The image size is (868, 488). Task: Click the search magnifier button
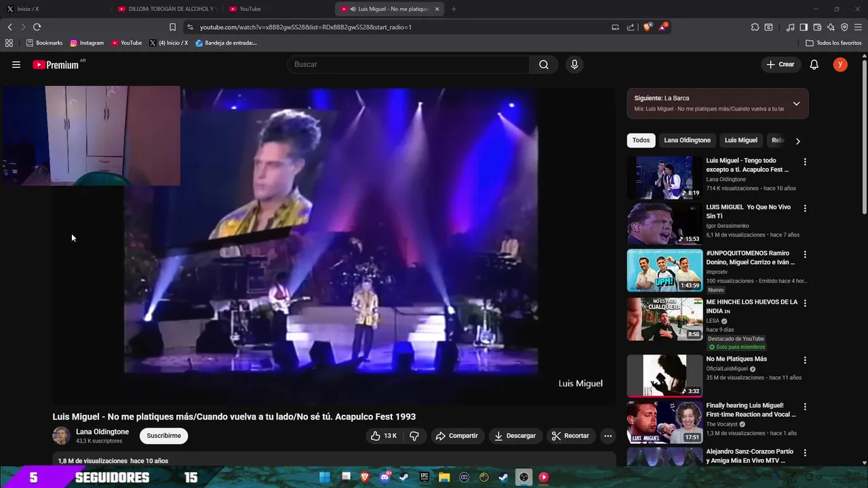point(544,64)
